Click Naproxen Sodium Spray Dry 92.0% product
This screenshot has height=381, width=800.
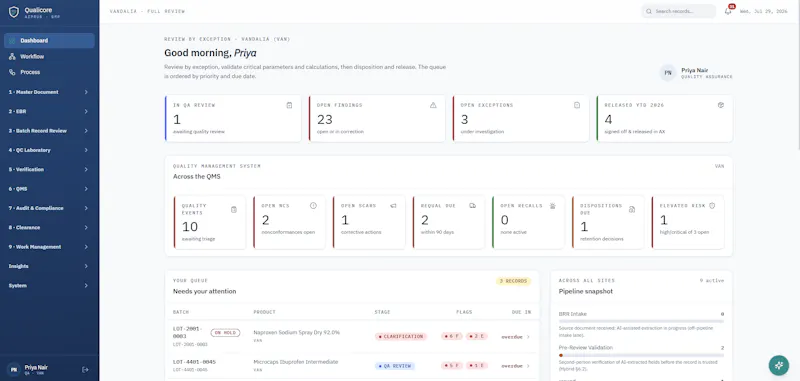coord(296,333)
